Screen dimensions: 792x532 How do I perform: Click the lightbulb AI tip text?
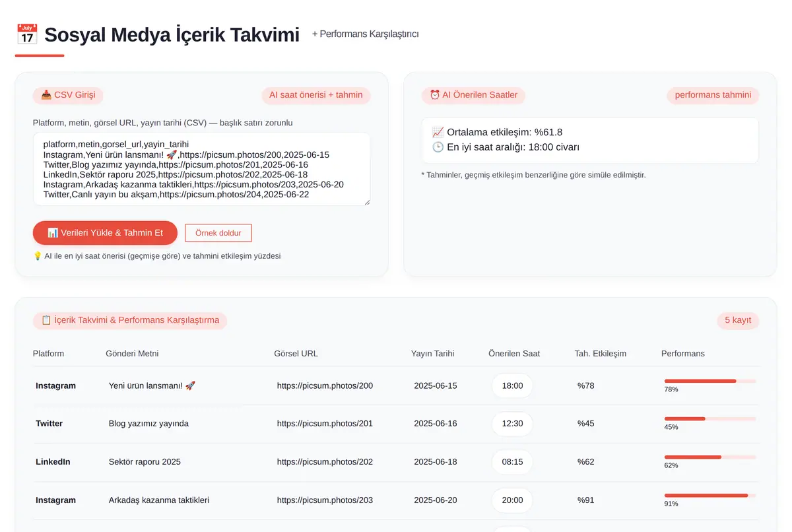point(156,256)
